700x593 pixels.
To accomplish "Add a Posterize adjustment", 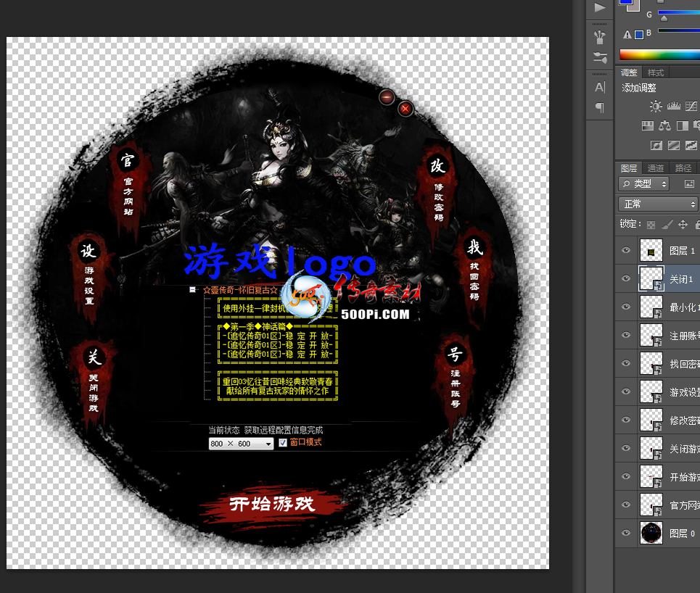I will (674, 146).
